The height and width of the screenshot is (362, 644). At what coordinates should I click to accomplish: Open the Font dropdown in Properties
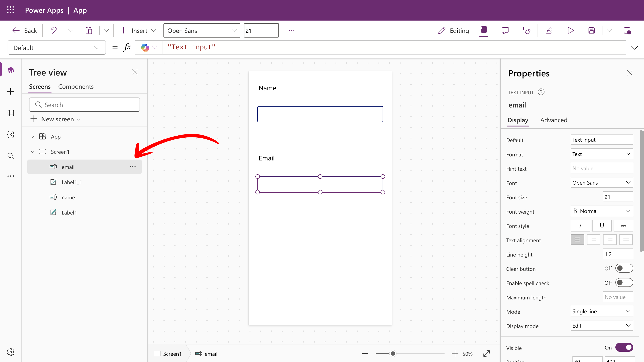tap(602, 183)
